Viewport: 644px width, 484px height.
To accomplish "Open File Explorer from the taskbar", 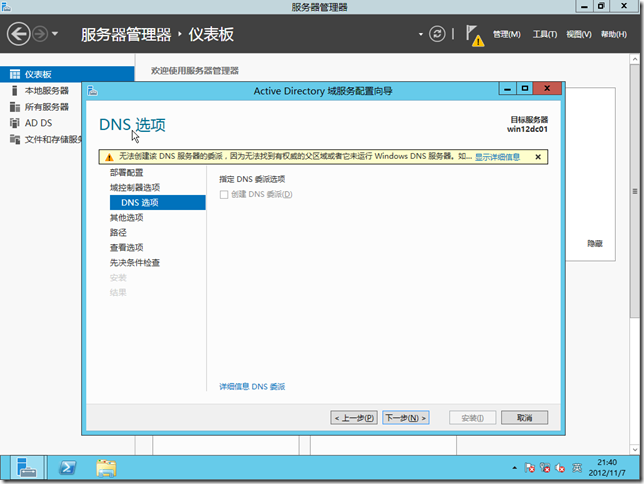I will pyautogui.click(x=106, y=468).
